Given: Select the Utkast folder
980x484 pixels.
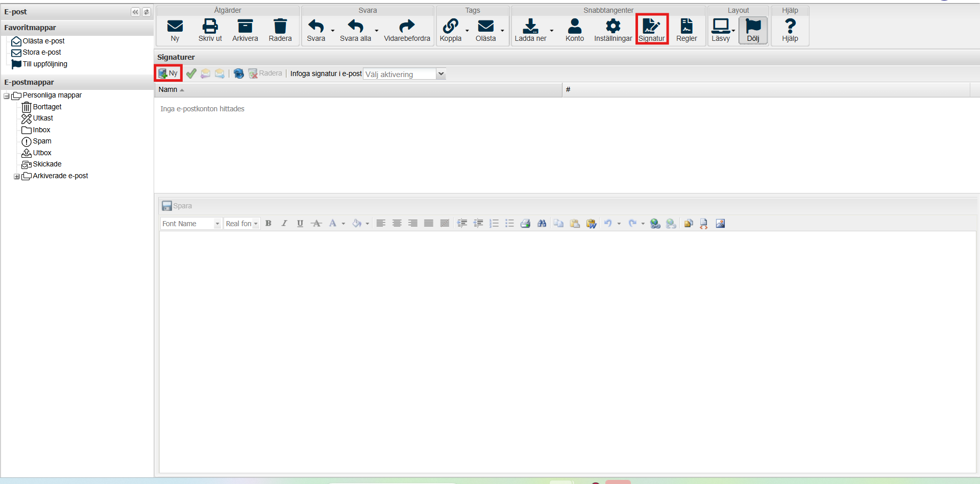Looking at the screenshot, I should click(x=43, y=118).
